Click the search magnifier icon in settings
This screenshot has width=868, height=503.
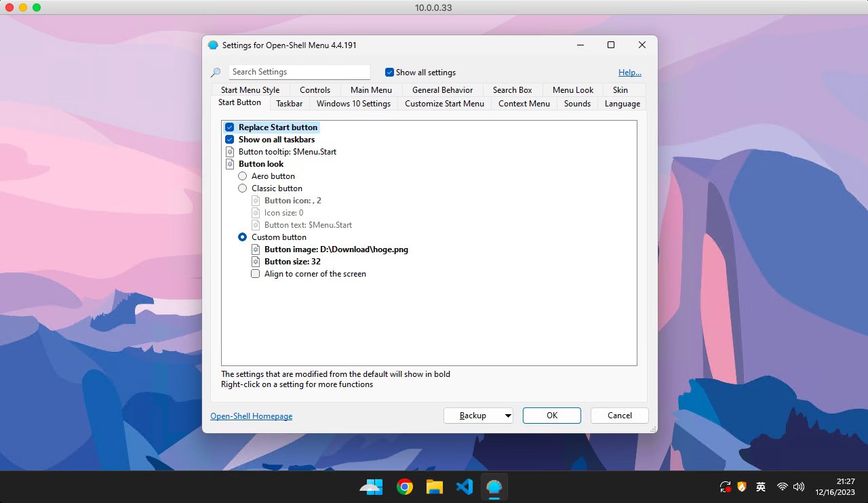point(216,73)
